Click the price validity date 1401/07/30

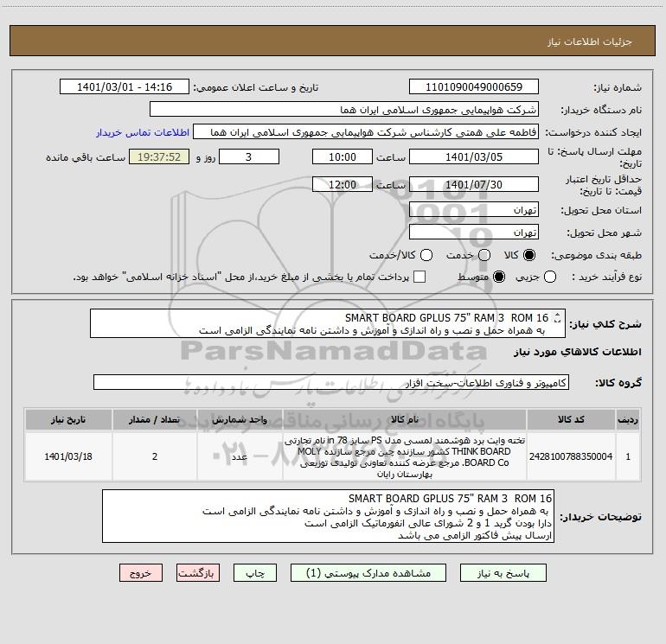point(474,184)
